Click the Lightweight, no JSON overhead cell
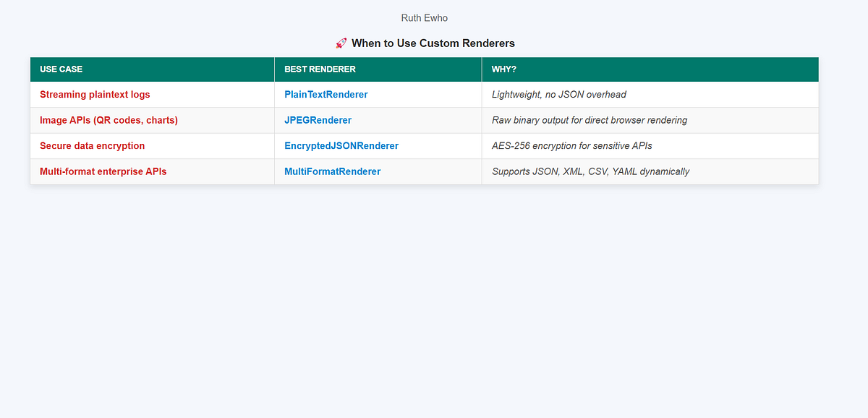Viewport: 868px width, 418px height. coord(559,94)
